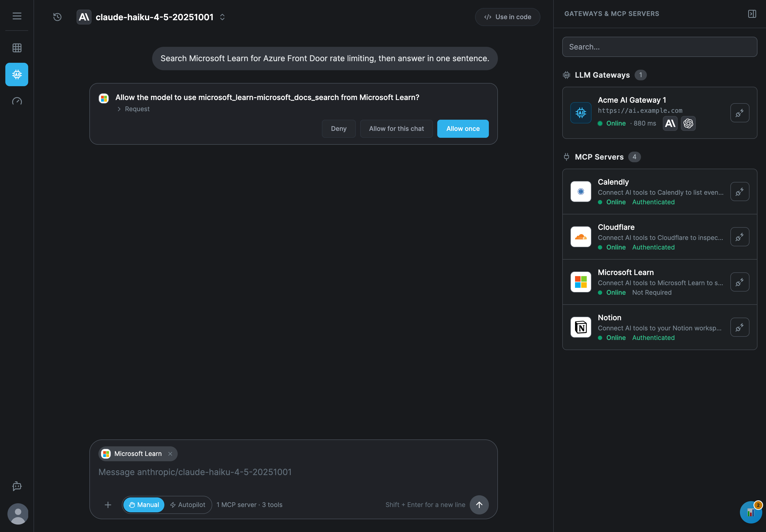Switch to Autopilot mode
766x532 pixels.
point(188,505)
